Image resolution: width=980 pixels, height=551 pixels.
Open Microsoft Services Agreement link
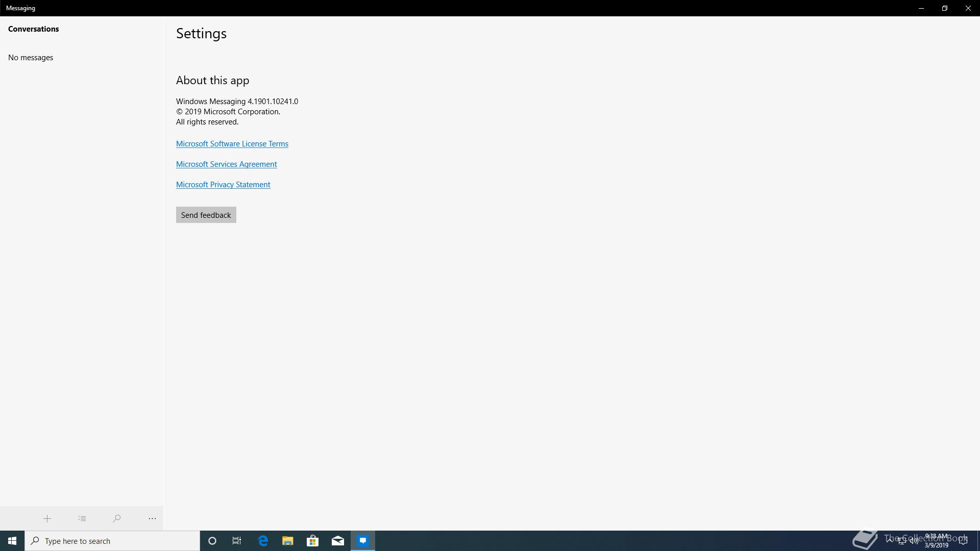coord(227,164)
